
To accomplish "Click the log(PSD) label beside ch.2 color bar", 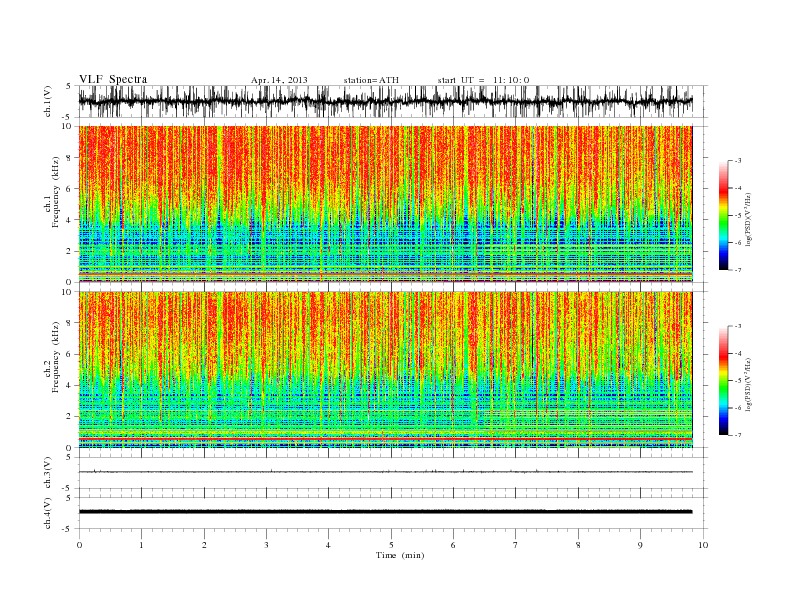I will click(749, 383).
